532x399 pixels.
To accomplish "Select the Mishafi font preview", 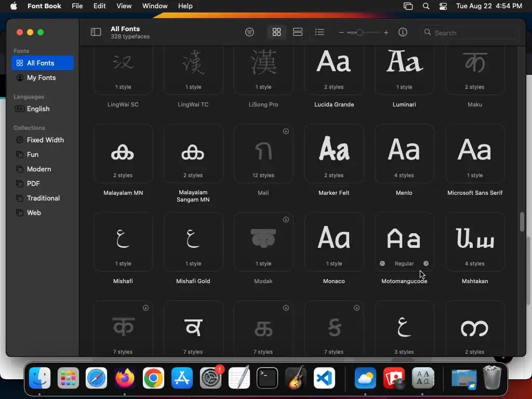I will tap(123, 242).
